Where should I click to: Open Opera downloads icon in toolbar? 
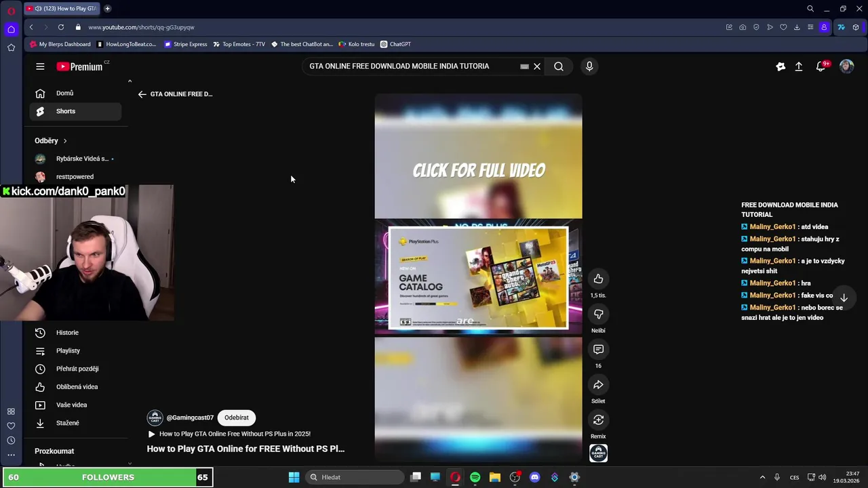point(797,27)
